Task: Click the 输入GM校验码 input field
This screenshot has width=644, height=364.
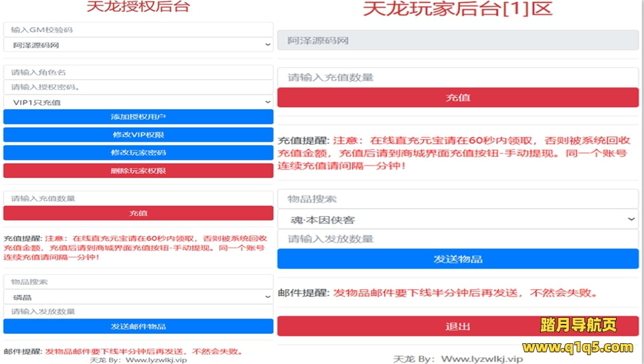Action: (138, 30)
